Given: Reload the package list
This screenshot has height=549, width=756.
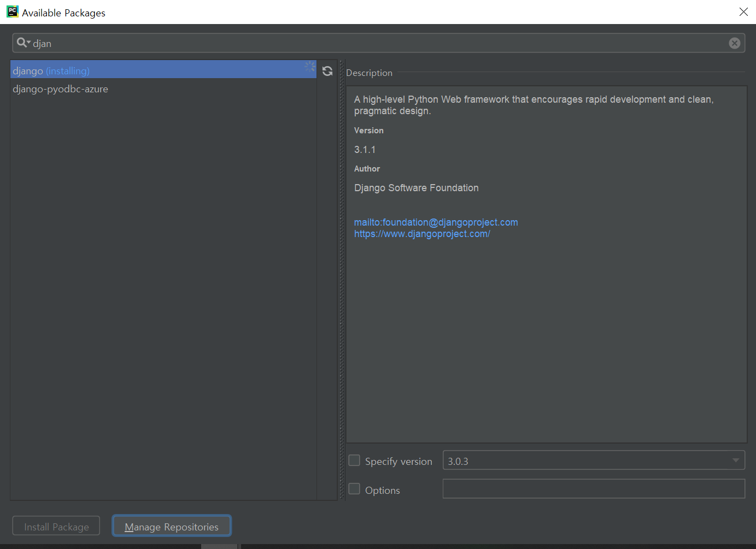Looking at the screenshot, I should click(327, 71).
